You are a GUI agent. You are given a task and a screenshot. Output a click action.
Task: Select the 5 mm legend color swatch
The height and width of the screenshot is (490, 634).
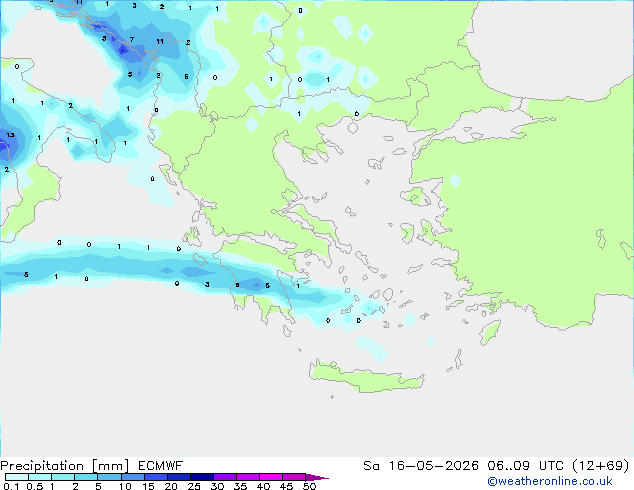click(x=109, y=477)
